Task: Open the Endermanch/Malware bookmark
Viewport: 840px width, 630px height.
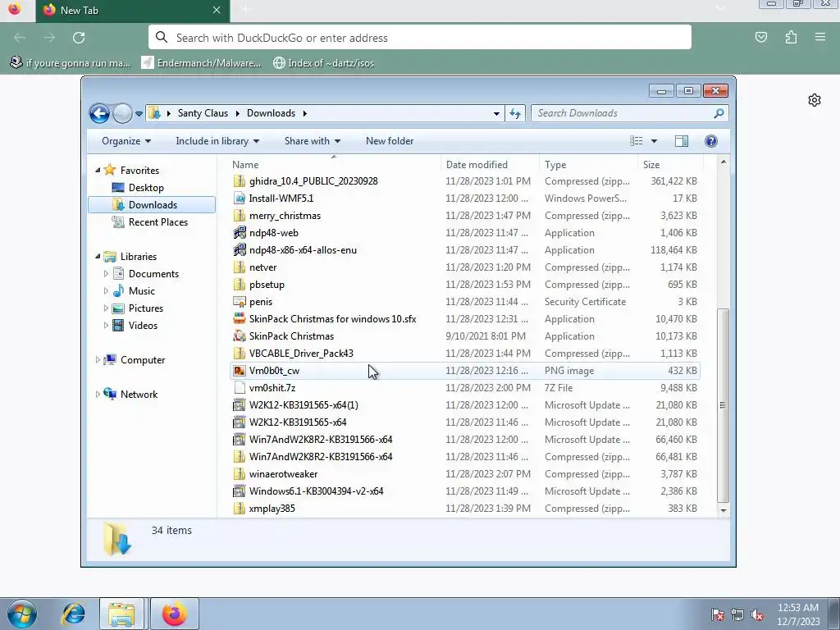Action: pyautogui.click(x=202, y=62)
